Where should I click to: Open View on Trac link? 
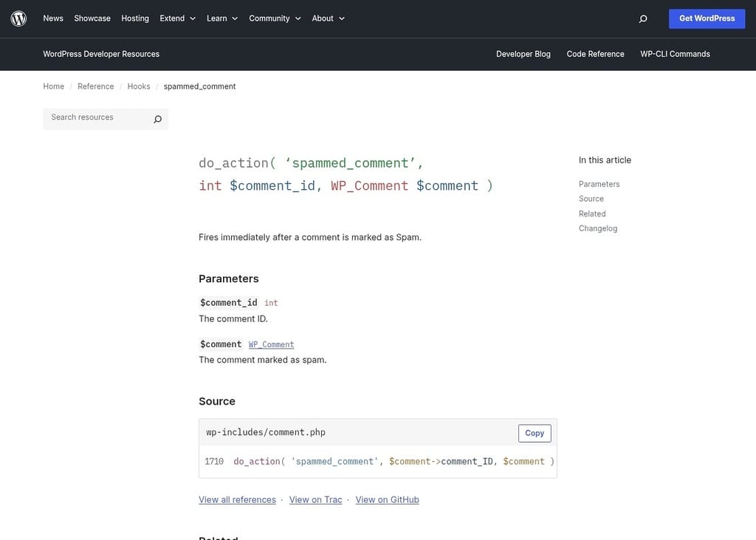point(315,500)
